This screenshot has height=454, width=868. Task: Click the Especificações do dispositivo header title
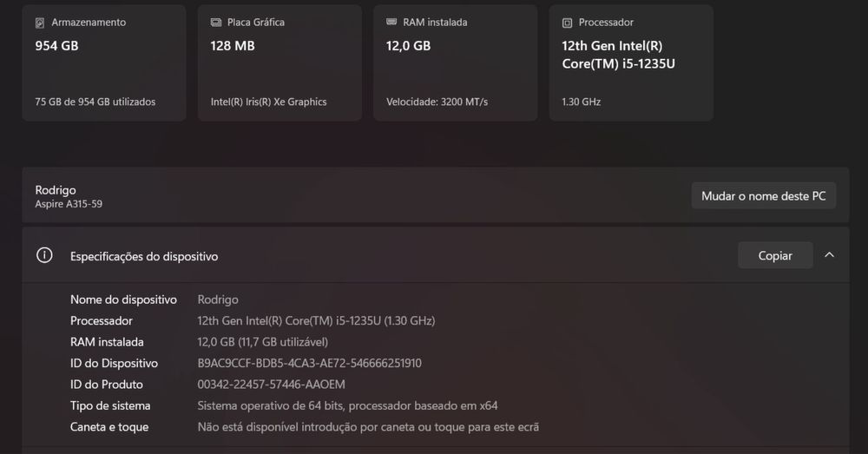(144, 256)
